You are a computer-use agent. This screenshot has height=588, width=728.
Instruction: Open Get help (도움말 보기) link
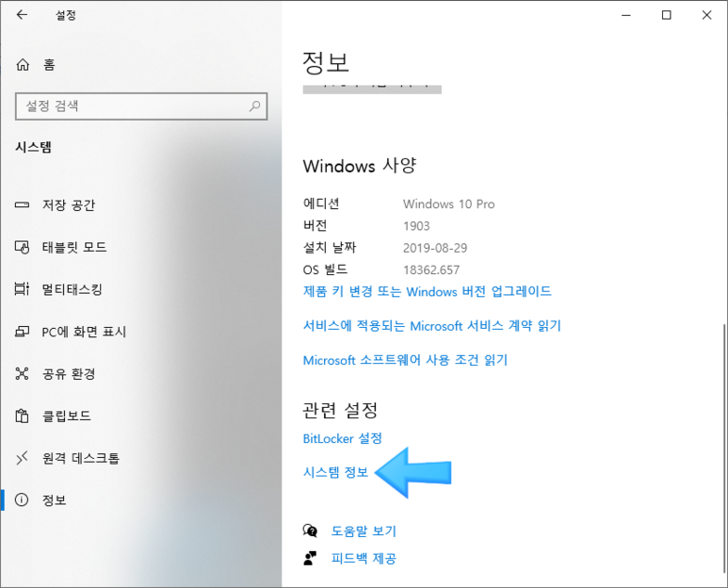[x=364, y=531]
